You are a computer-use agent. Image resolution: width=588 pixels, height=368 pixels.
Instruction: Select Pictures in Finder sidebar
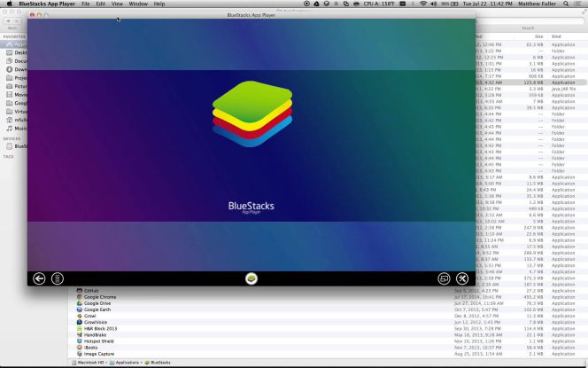point(17,86)
